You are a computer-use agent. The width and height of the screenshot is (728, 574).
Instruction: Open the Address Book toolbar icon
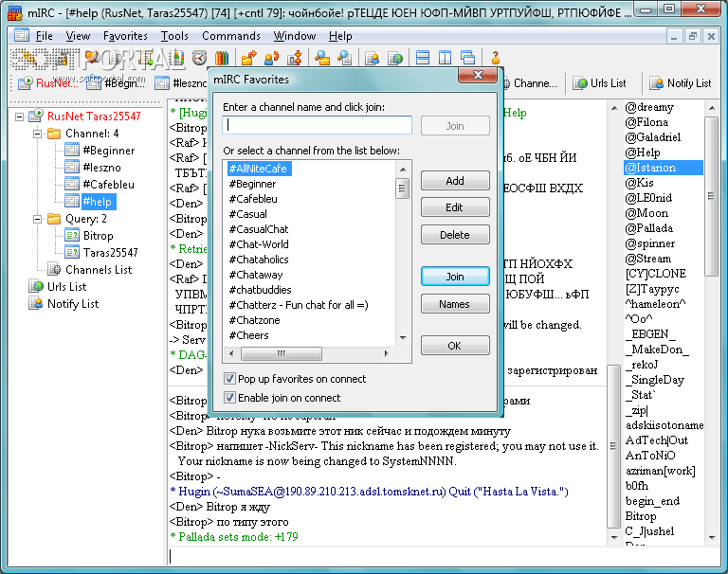click(177, 58)
